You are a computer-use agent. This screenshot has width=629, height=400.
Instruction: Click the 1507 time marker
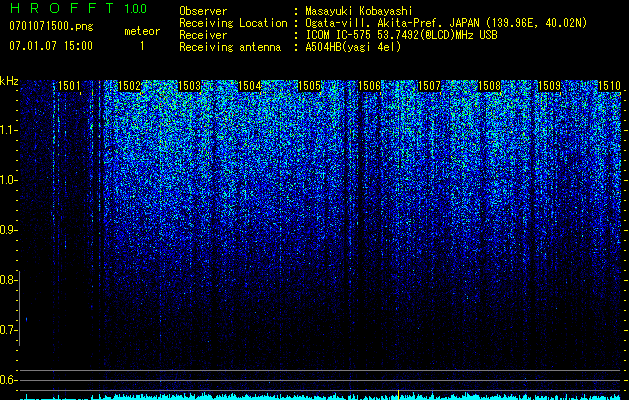point(429,86)
